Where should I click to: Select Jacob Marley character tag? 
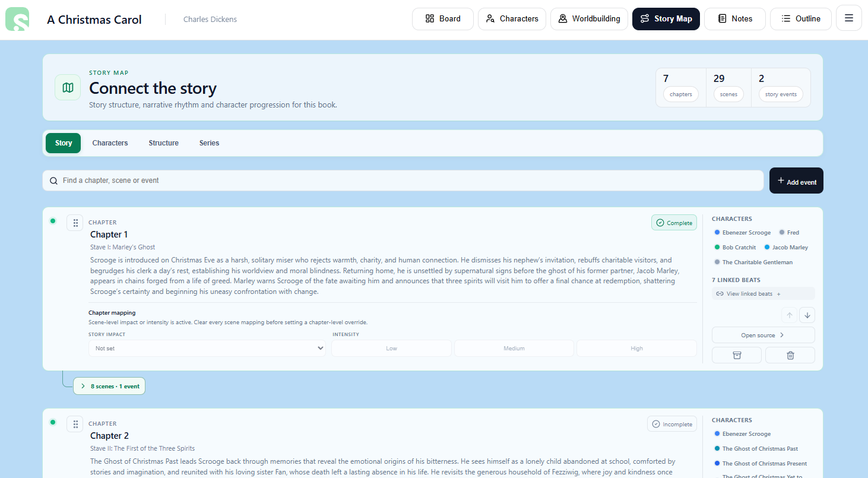(x=786, y=248)
